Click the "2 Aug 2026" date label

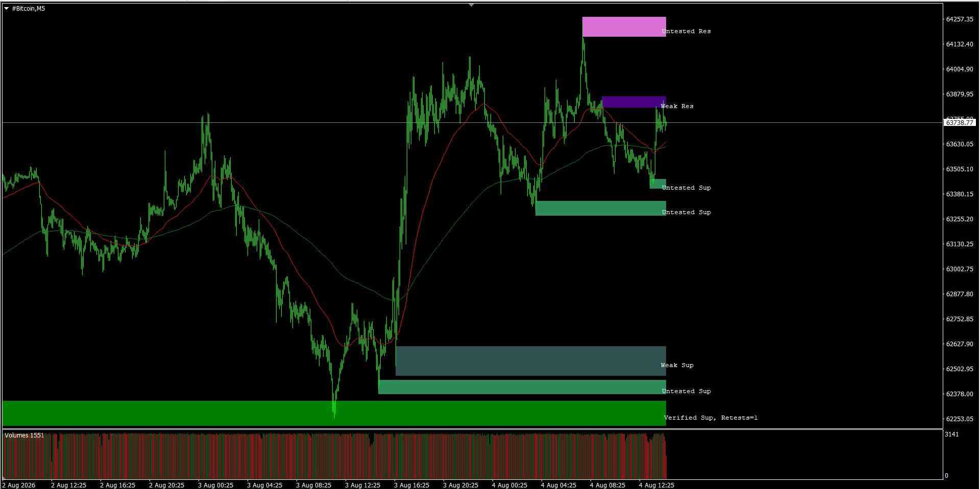pos(19,485)
